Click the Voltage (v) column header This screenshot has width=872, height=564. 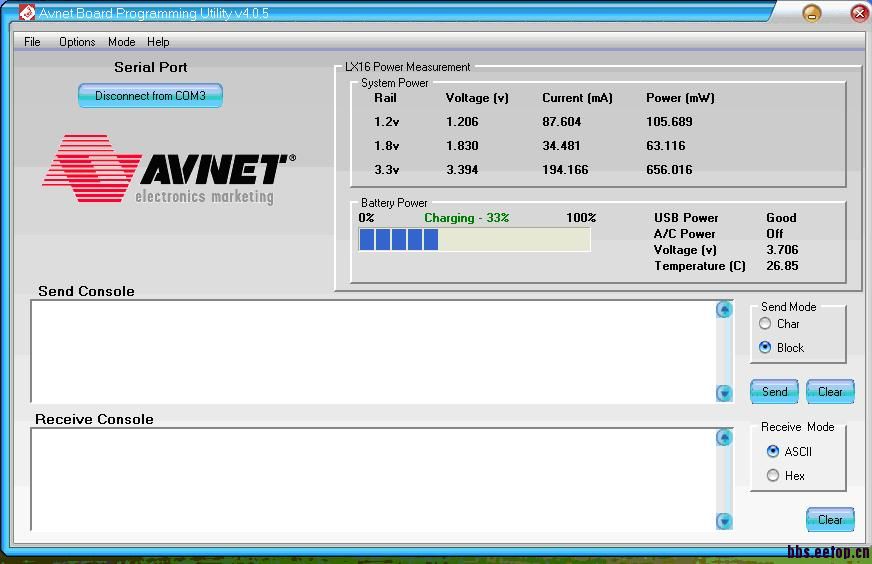(477, 98)
